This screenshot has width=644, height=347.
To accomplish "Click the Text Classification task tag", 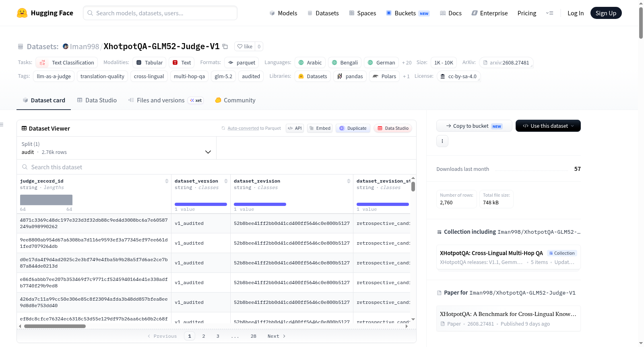I will (x=67, y=62).
